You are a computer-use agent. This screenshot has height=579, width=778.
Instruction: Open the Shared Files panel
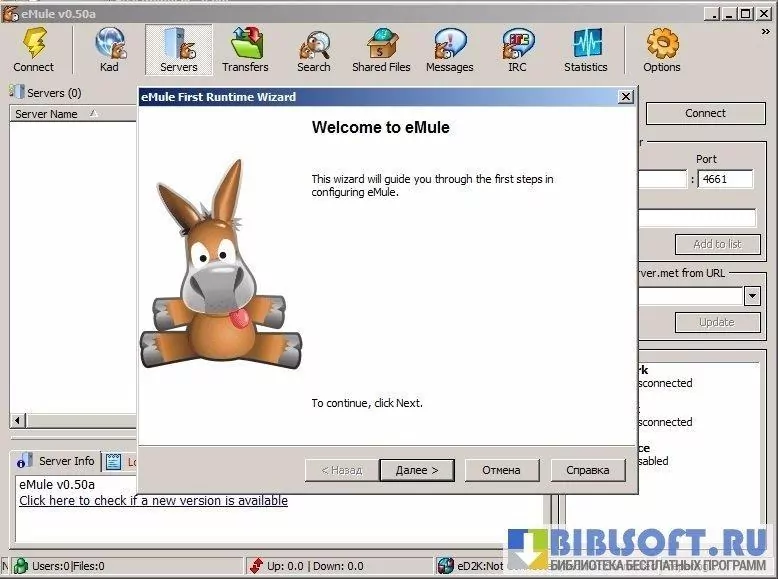pos(381,50)
